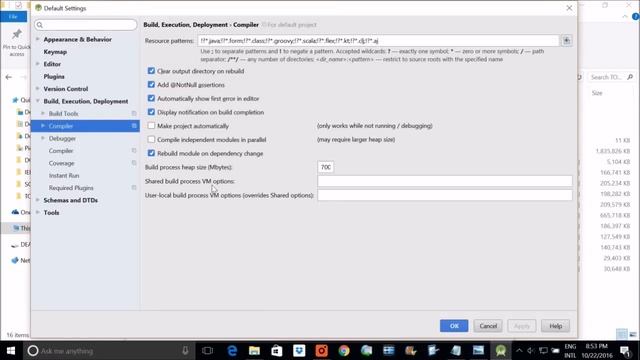Collapse Build, Execution, Deployment node
Image resolution: width=640 pixels, height=360 pixels.
pos(38,101)
